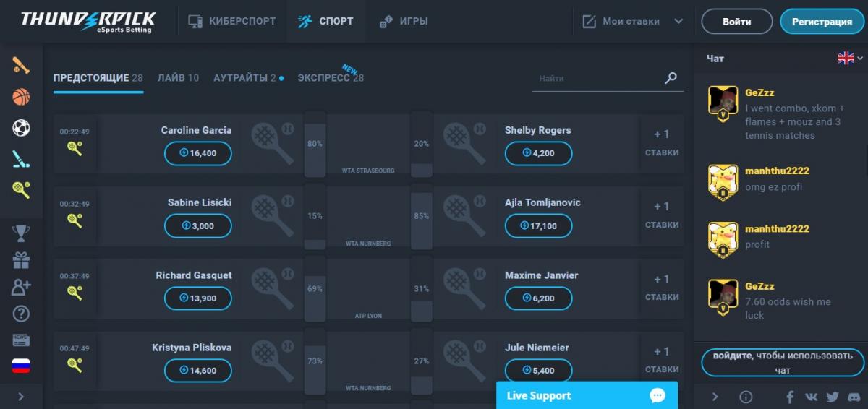Bet on Caroline Garcia 16,400 button
The height and width of the screenshot is (409, 868).
click(198, 153)
